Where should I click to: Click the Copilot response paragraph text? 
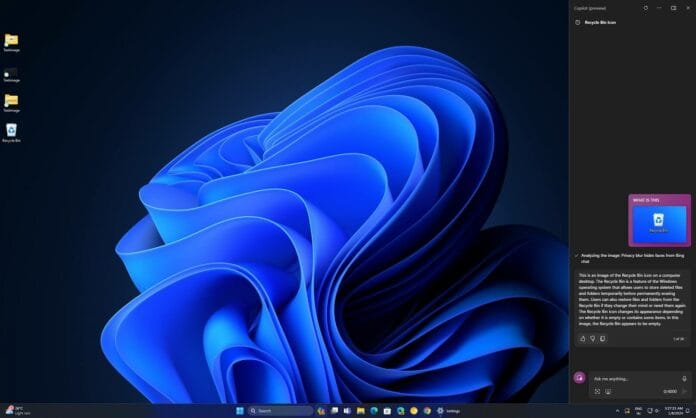(x=632, y=300)
